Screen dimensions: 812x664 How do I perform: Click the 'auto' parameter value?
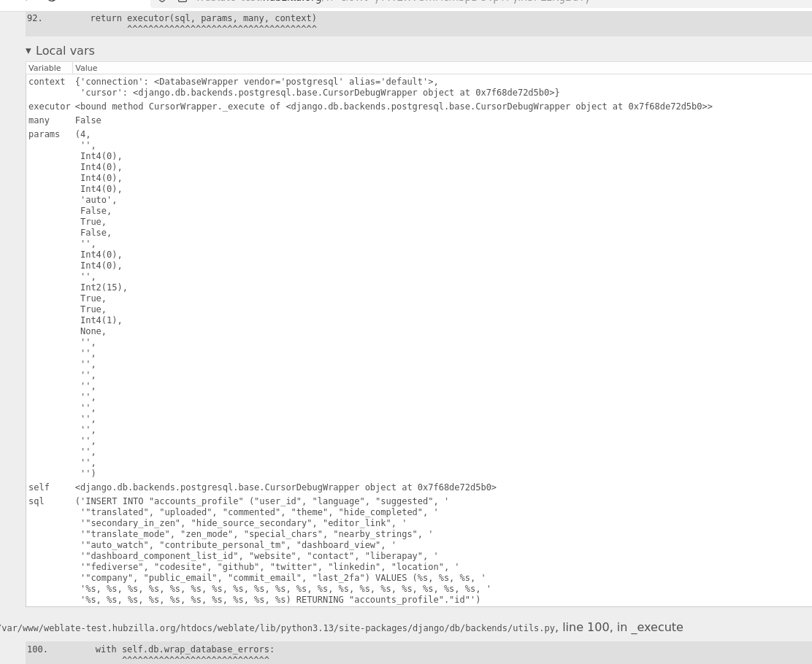(x=97, y=200)
